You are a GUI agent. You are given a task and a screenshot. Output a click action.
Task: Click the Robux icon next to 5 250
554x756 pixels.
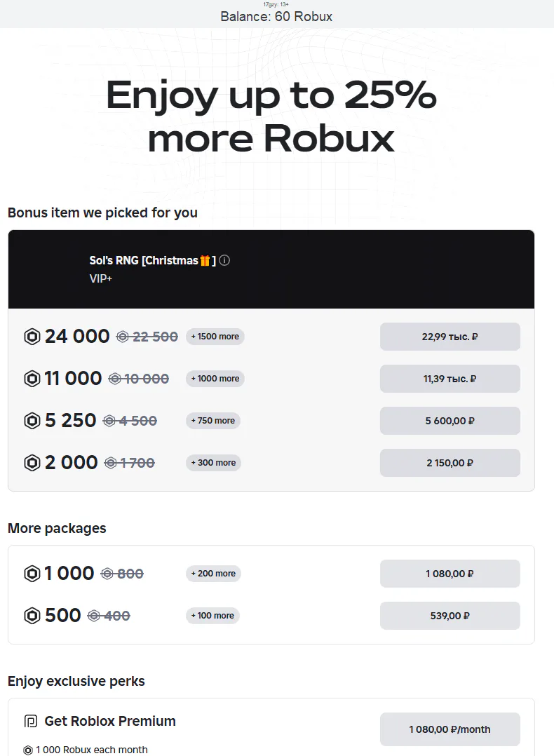pyautogui.click(x=32, y=421)
